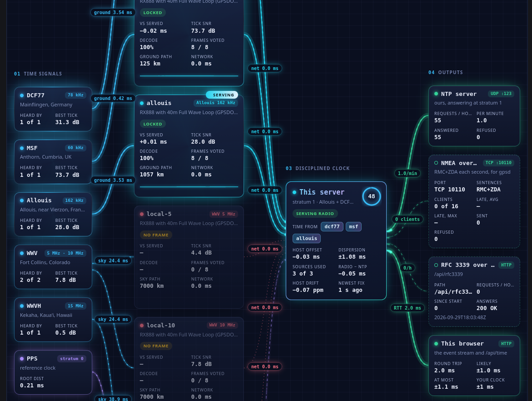Select the msf time source chip
The height and width of the screenshot is (401, 532).
point(353,226)
